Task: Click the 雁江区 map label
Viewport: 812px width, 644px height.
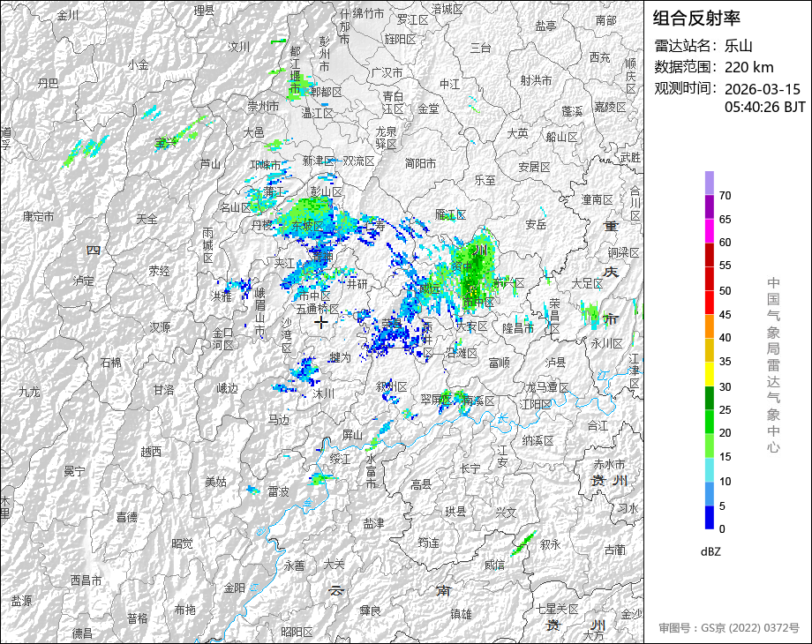Action: 450,214
